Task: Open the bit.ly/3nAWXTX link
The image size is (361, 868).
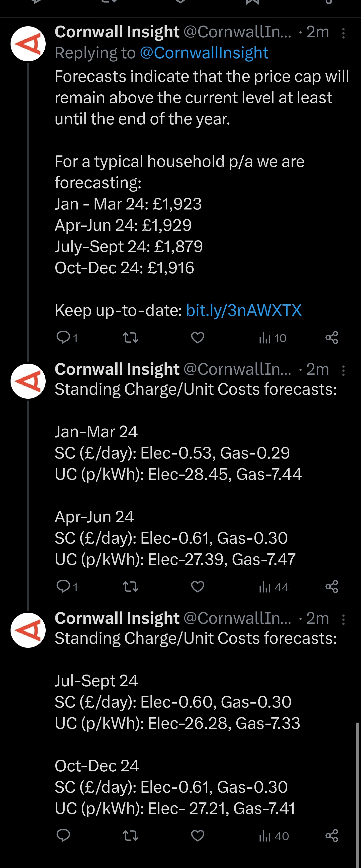Action: tap(244, 310)
